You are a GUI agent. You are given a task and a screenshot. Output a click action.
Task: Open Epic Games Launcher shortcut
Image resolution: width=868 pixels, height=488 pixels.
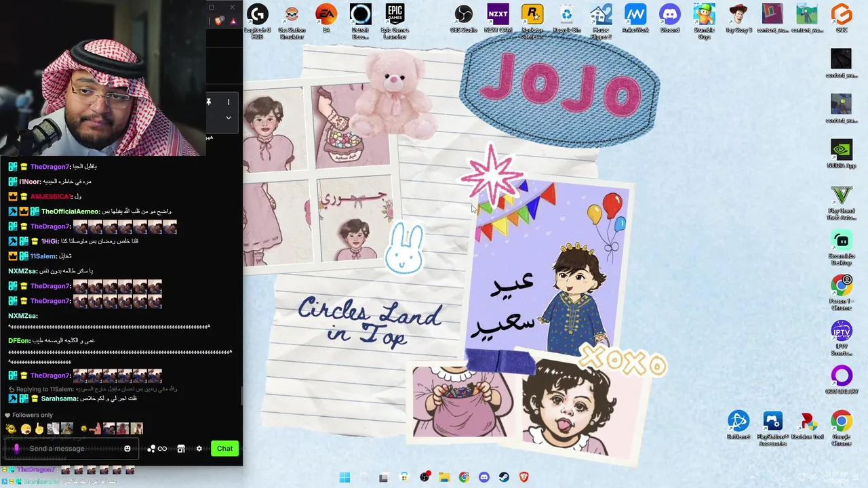pyautogui.click(x=395, y=21)
